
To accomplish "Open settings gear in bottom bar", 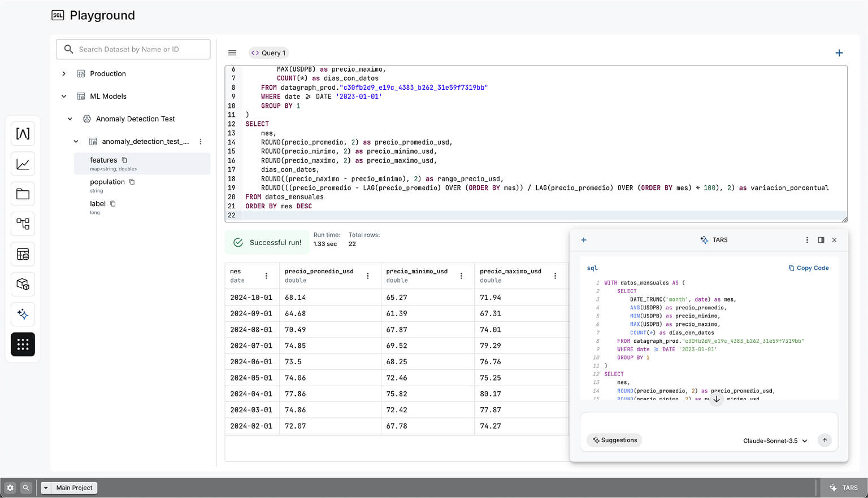I will click(x=10, y=488).
